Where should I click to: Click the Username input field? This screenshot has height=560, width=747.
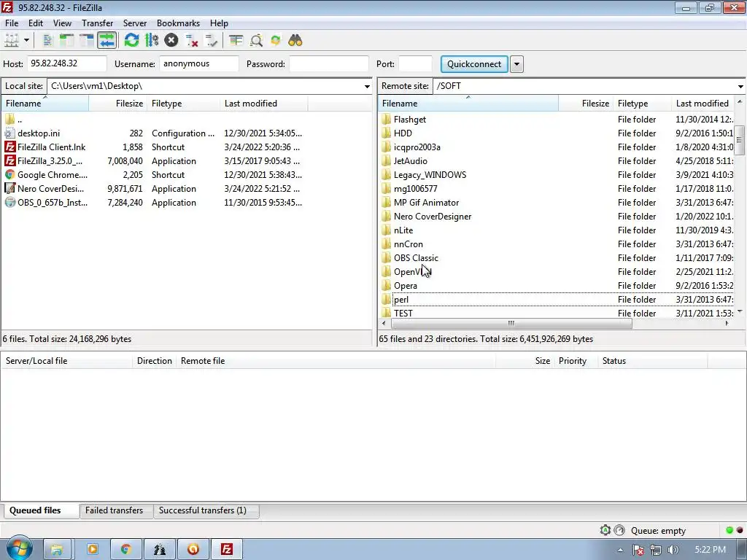[x=199, y=64]
